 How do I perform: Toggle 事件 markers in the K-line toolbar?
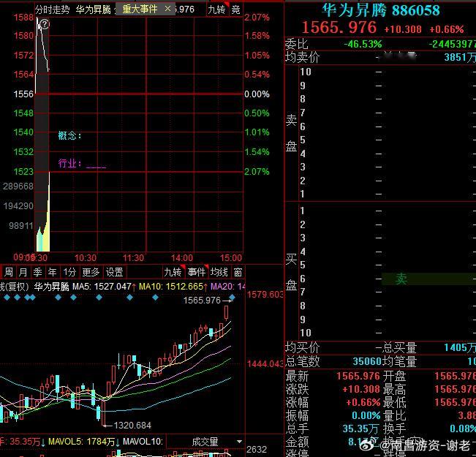click(x=197, y=272)
